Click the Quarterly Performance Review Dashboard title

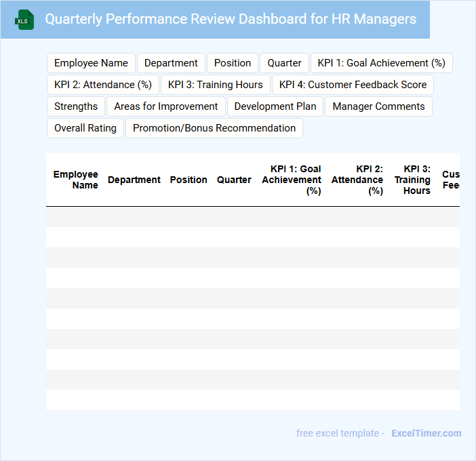point(231,19)
